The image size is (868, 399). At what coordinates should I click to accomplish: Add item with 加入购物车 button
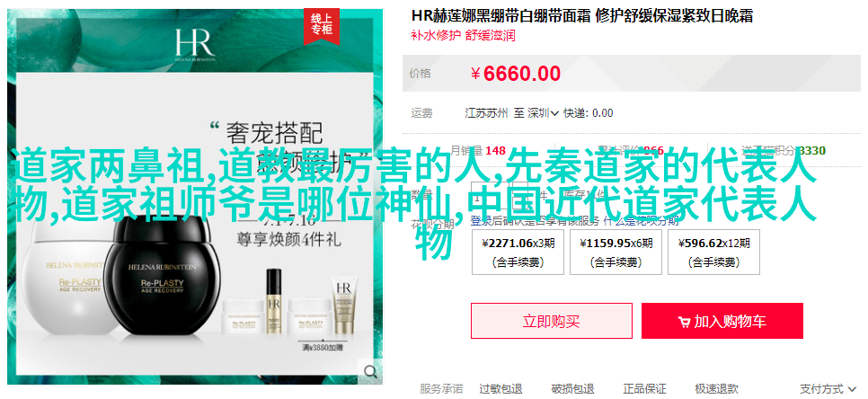pos(722,321)
